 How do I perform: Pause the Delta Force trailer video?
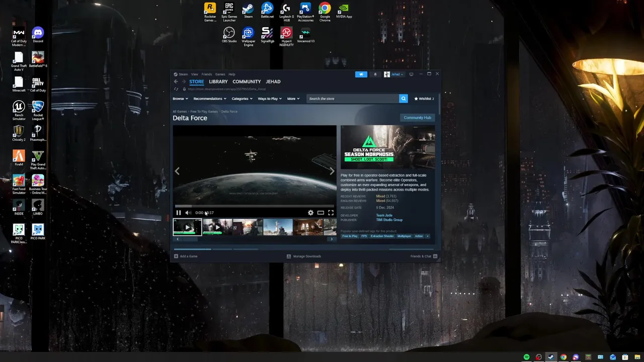[x=178, y=213]
